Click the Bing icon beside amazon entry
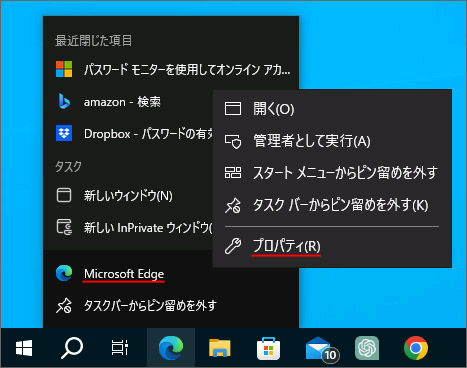Image resolution: width=467 pixels, height=368 pixels. coord(64,102)
